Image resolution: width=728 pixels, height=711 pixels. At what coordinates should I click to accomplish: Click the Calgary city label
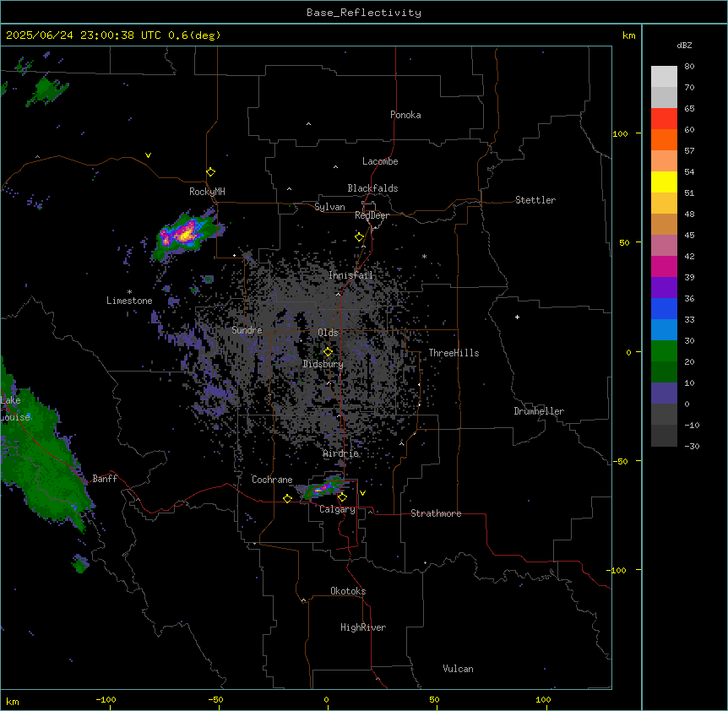click(x=338, y=509)
